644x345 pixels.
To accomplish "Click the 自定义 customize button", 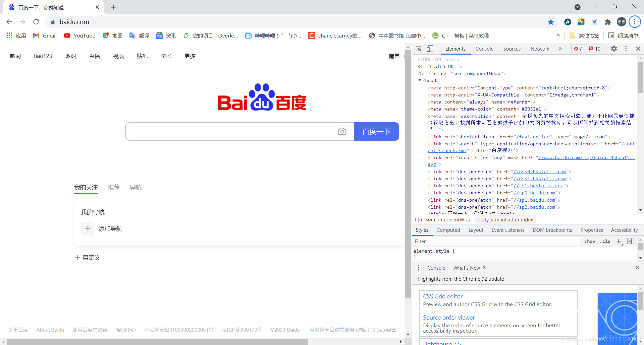I will pyautogui.click(x=88, y=257).
